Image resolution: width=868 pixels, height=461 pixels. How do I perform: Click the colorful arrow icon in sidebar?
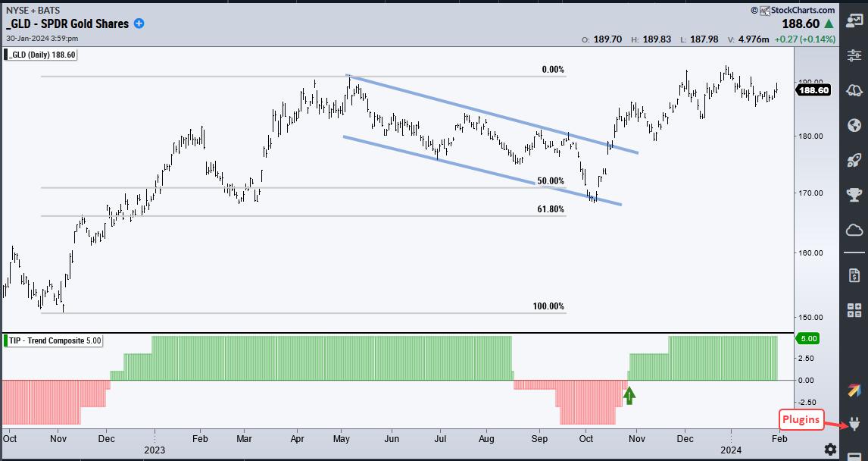pos(854,390)
